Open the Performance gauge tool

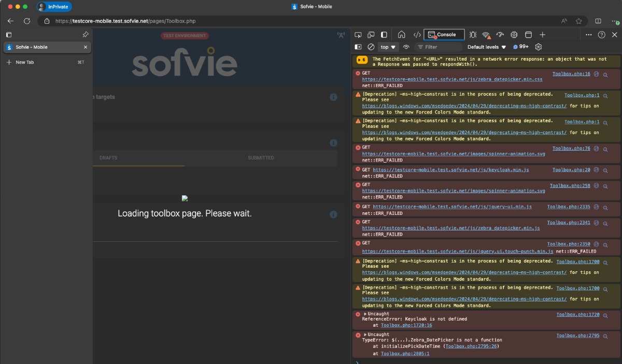click(500, 35)
